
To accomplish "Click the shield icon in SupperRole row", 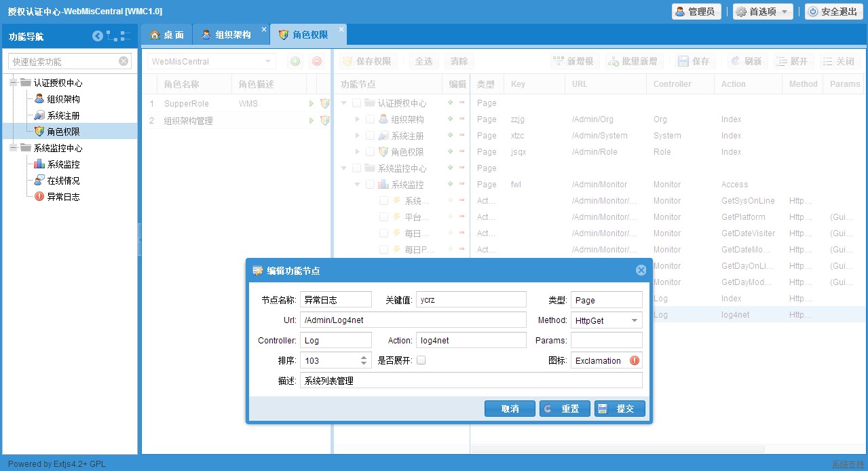I will [x=324, y=104].
